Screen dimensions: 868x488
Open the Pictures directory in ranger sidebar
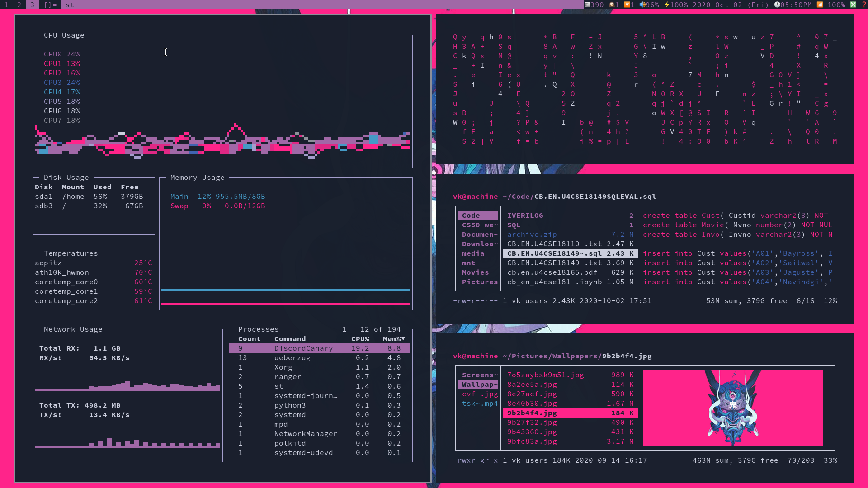tap(480, 282)
